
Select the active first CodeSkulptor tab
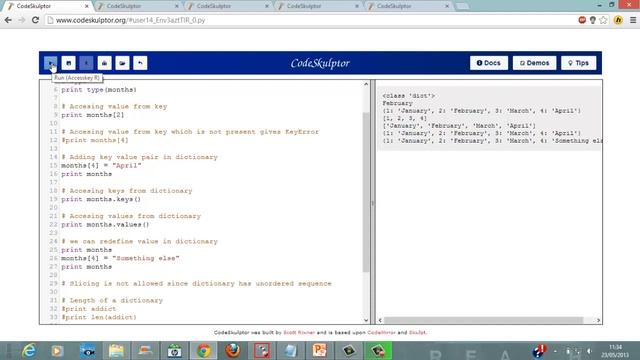click(x=47, y=6)
